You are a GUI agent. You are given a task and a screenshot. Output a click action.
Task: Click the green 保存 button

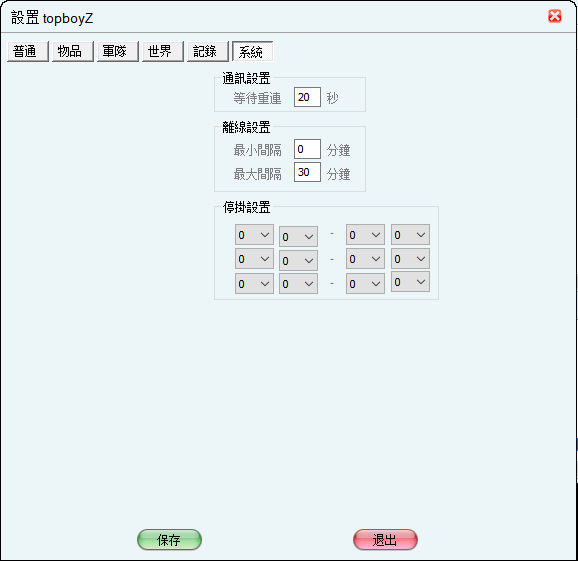pos(169,540)
